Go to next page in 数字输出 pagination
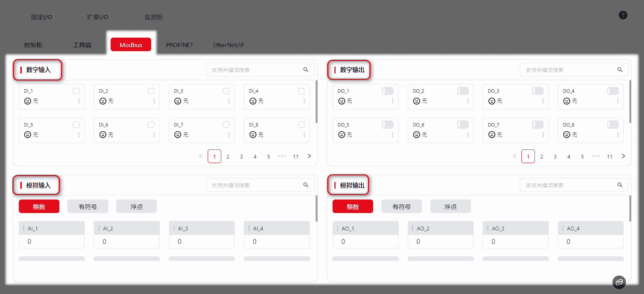The width and height of the screenshot is (644, 294). click(x=623, y=156)
